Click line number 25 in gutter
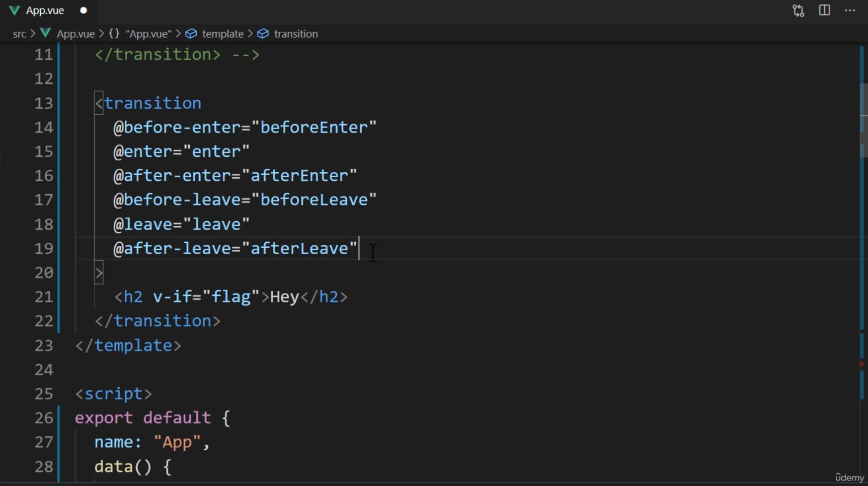Image resolution: width=868 pixels, height=486 pixels. (44, 394)
